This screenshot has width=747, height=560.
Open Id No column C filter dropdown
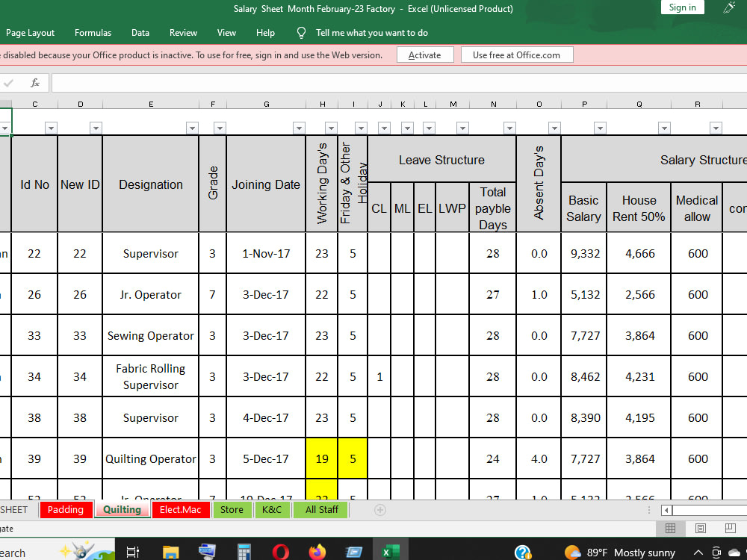[51, 128]
